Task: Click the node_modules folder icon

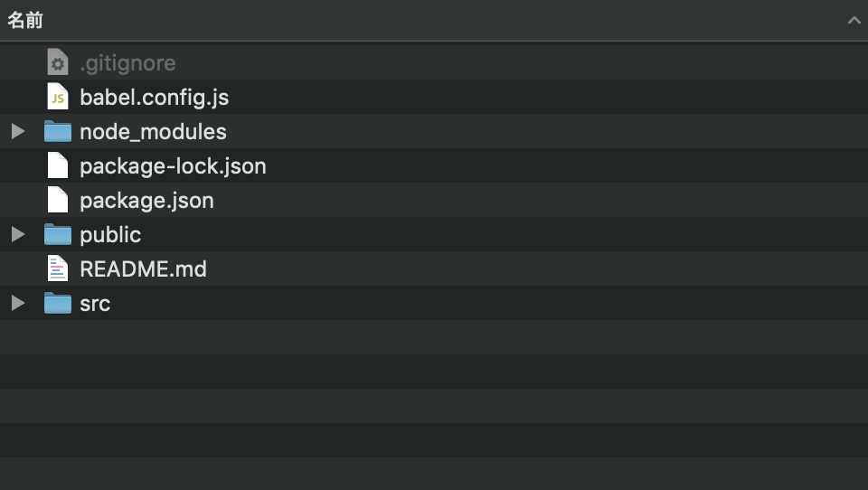Action: click(x=58, y=131)
